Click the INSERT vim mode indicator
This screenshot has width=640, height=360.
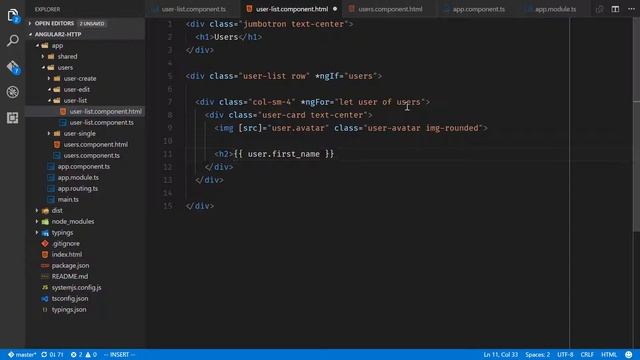point(119,355)
